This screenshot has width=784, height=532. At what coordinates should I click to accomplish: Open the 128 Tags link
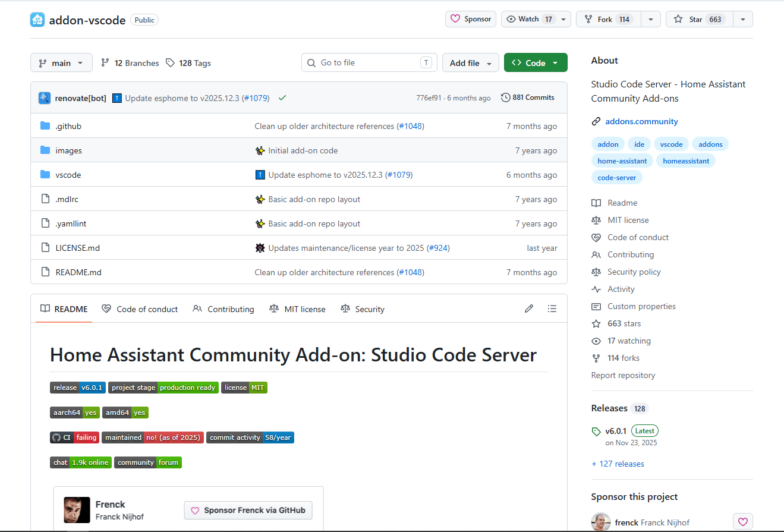click(x=188, y=63)
